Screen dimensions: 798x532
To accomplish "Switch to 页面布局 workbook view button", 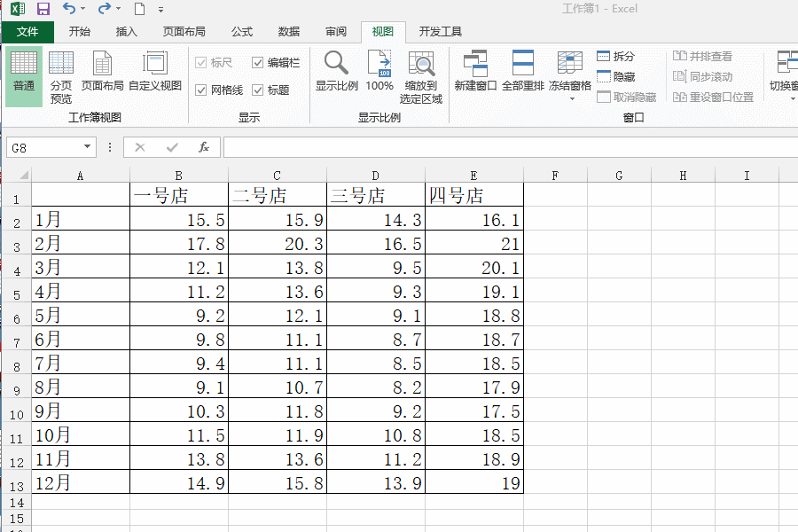I will [102, 71].
